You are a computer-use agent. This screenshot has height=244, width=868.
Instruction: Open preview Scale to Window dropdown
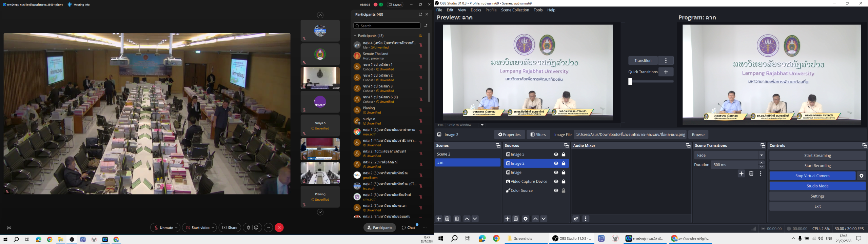pos(482,125)
